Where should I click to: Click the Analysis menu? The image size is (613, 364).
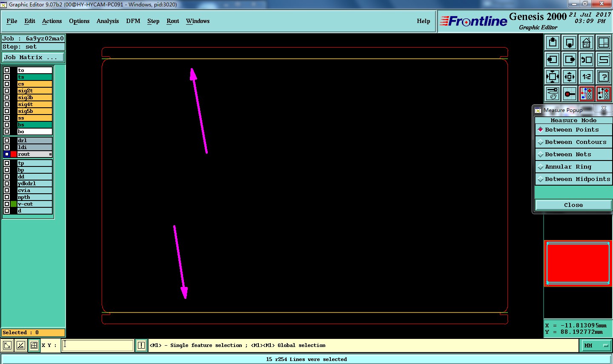coord(108,21)
